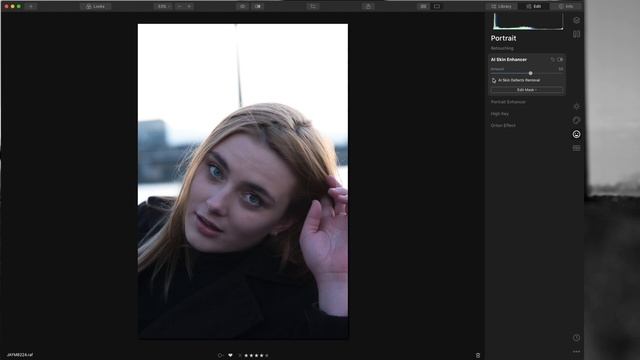
Task: Reset the AI Skin Enhancer adjustments
Action: point(553,60)
